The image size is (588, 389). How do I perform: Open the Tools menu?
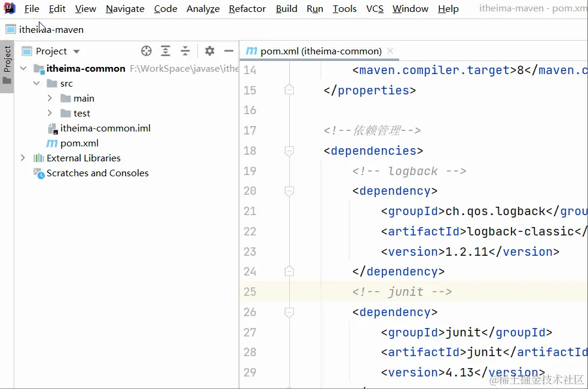point(345,8)
